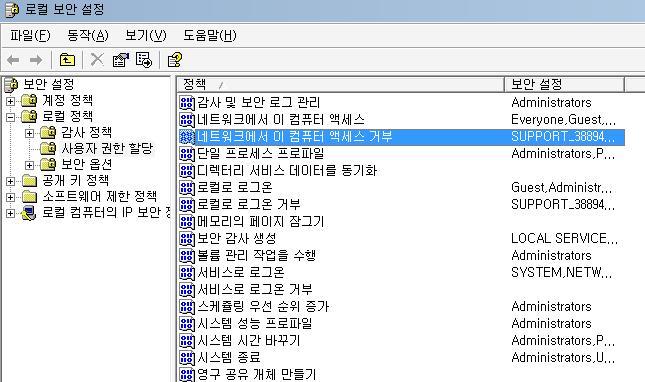Click the Administrators,U... setting value
This screenshot has height=382, width=645.
pos(563,358)
